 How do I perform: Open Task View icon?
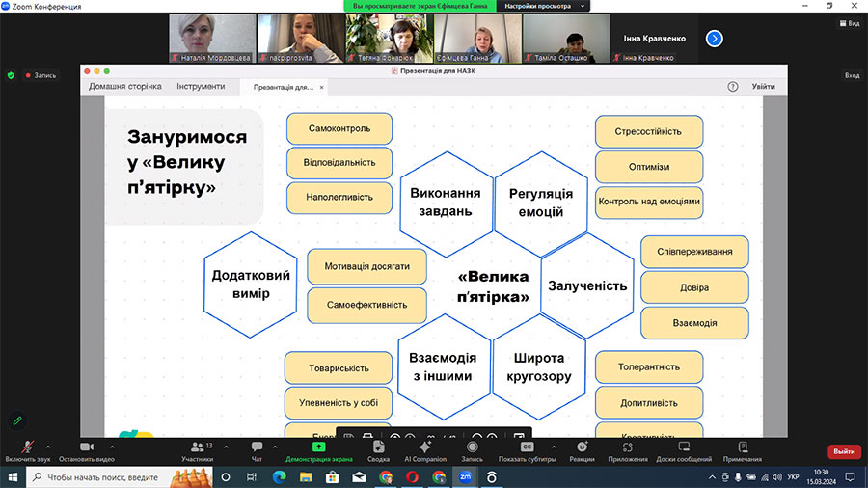pyautogui.click(x=252, y=477)
